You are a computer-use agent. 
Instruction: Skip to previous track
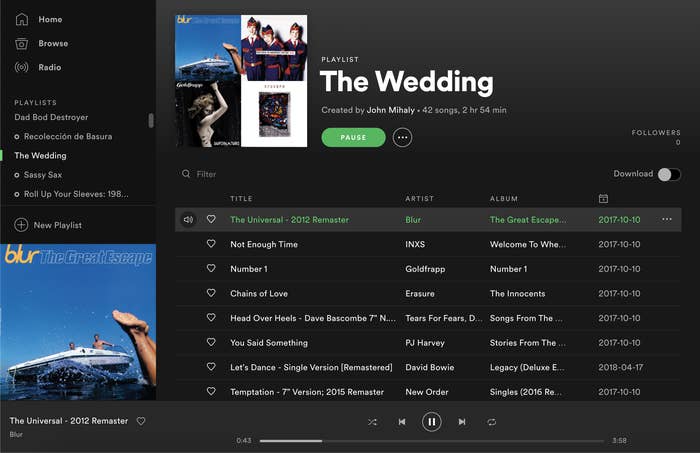[402, 422]
